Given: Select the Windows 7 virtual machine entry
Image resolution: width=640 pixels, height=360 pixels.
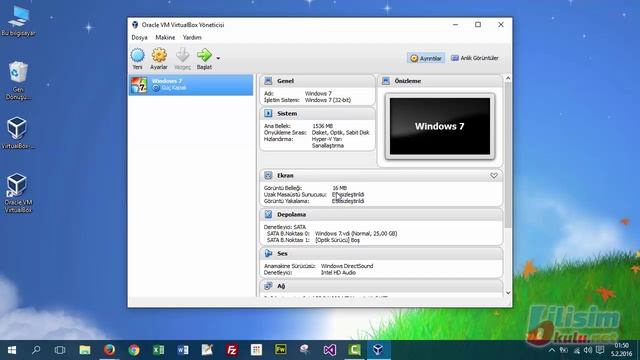Looking at the screenshot, I should click(x=191, y=85).
